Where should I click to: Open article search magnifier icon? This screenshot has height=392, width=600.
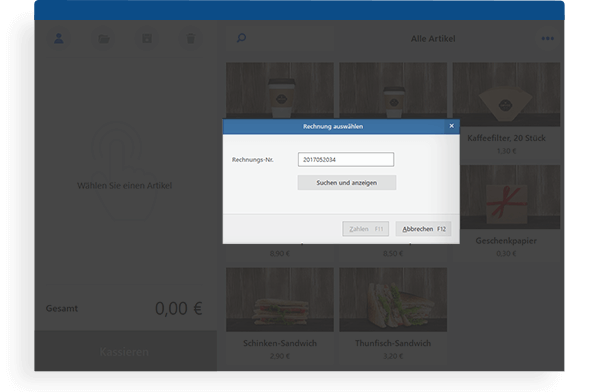[241, 38]
